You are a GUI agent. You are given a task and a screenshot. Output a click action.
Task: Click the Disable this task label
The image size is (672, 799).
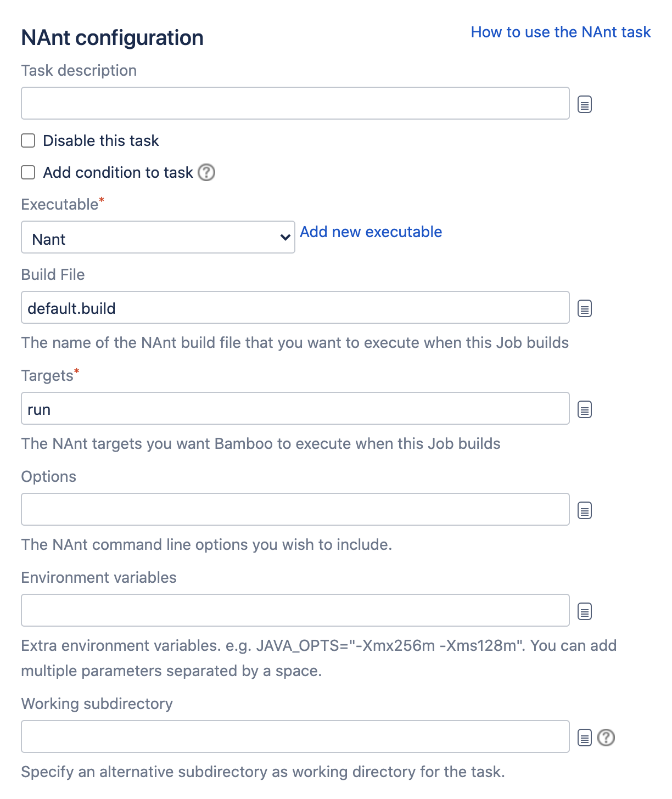click(x=101, y=141)
